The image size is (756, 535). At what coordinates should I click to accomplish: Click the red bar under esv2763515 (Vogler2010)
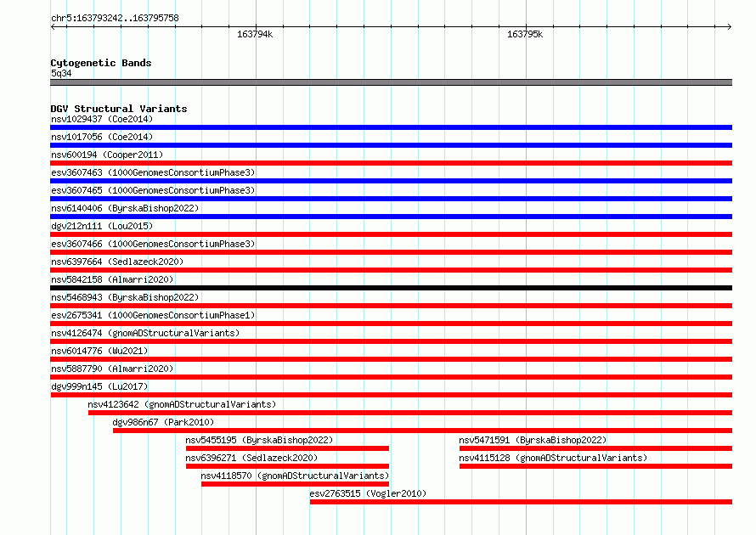pyautogui.click(x=521, y=502)
